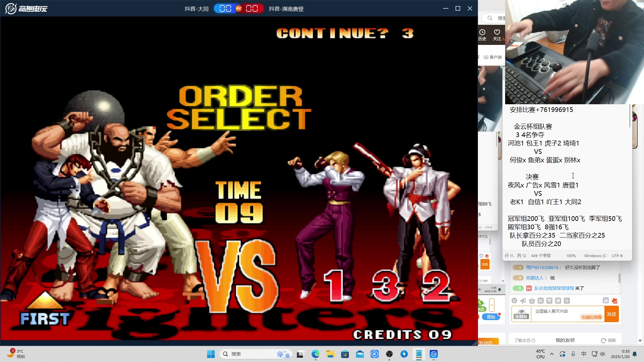Toggle the 滤 chat filter icon
The height and width of the screenshot is (362, 644).
click(x=606, y=300)
